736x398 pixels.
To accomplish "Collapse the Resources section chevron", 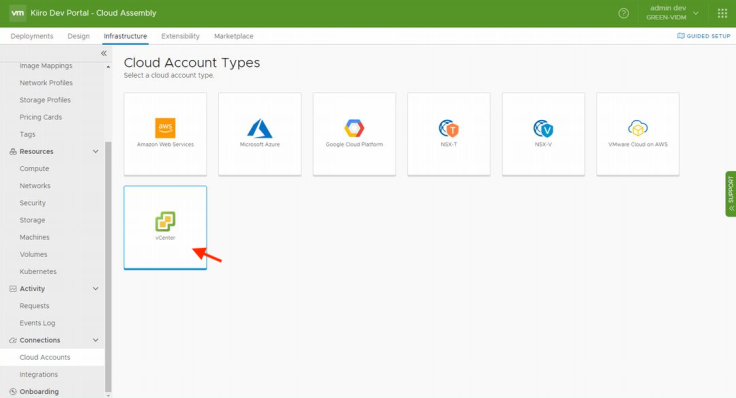I will tap(96, 152).
